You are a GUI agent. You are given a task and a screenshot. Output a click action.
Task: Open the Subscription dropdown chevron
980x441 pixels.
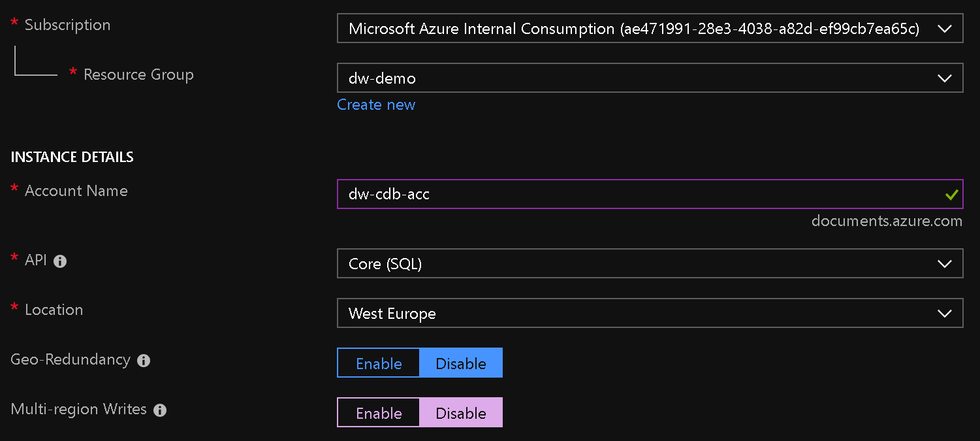coord(945,28)
